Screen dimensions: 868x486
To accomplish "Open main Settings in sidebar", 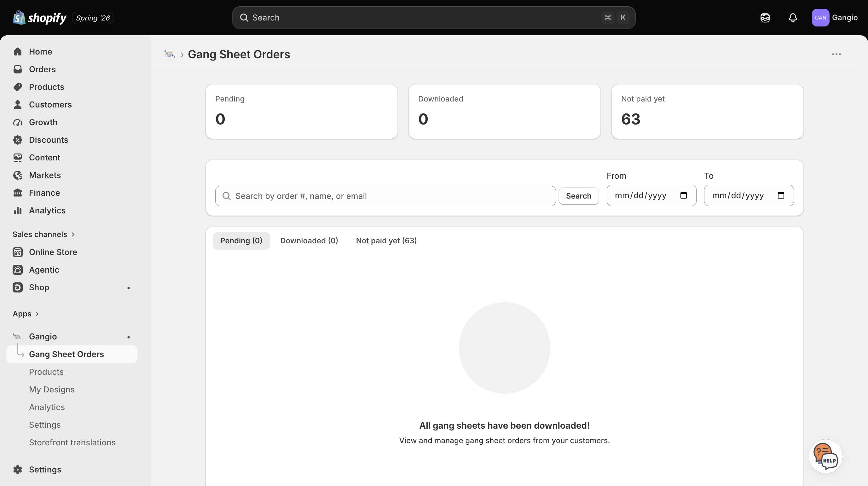I will click(45, 470).
